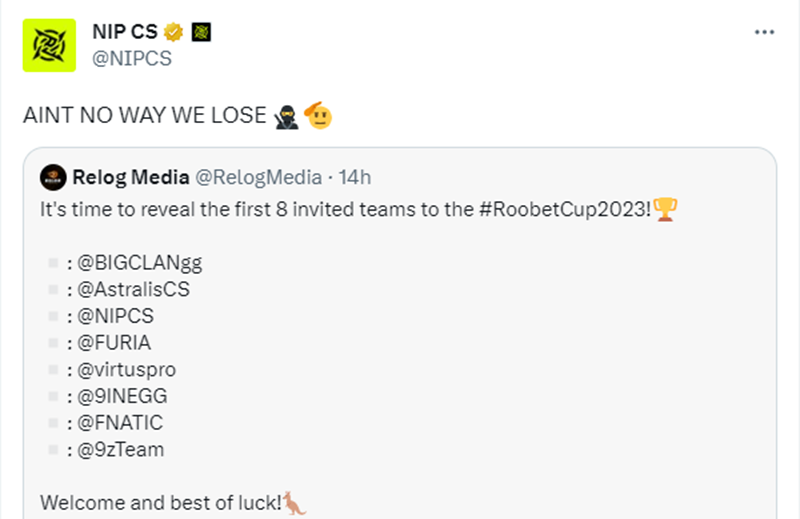Viewport: 800px width, 519px height.
Task: Open the @BIGCLANgg mention
Action: click(x=139, y=263)
